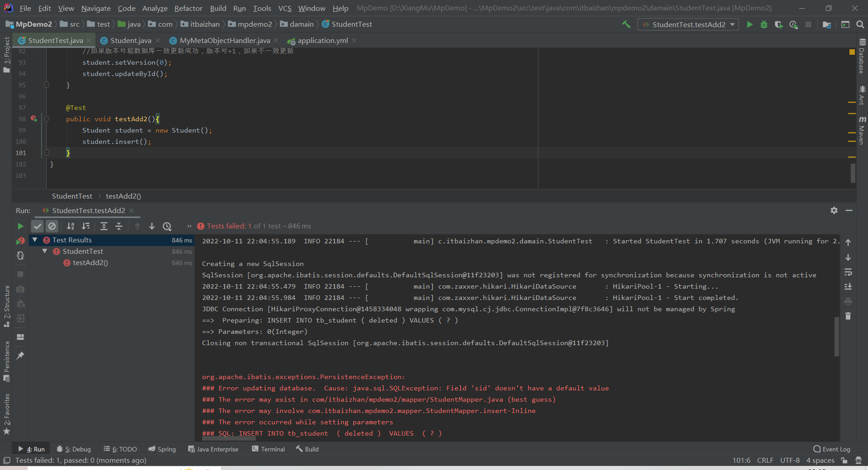The image size is (868, 470).
Task: Click the editor vertical scrollbar thumb
Action: [853, 173]
